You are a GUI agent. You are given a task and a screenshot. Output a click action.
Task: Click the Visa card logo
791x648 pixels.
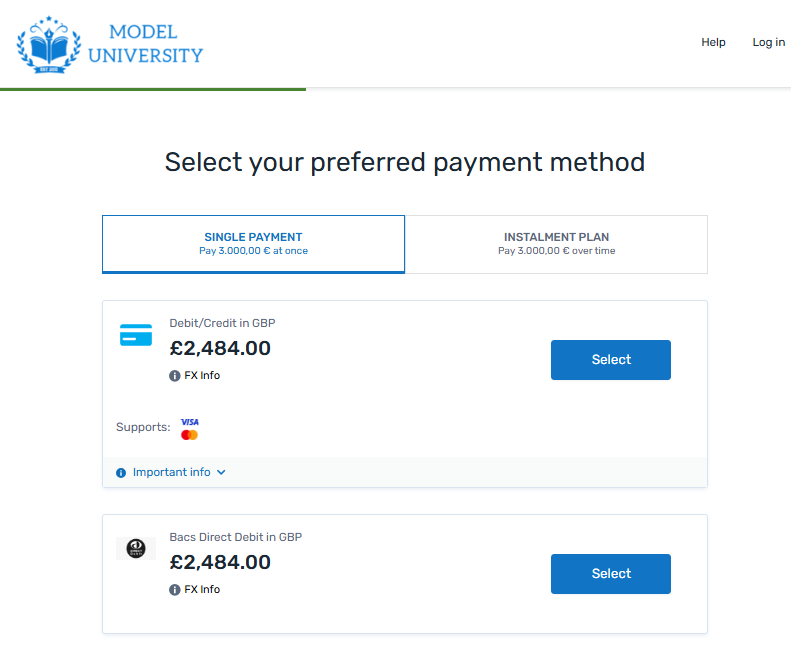click(190, 422)
